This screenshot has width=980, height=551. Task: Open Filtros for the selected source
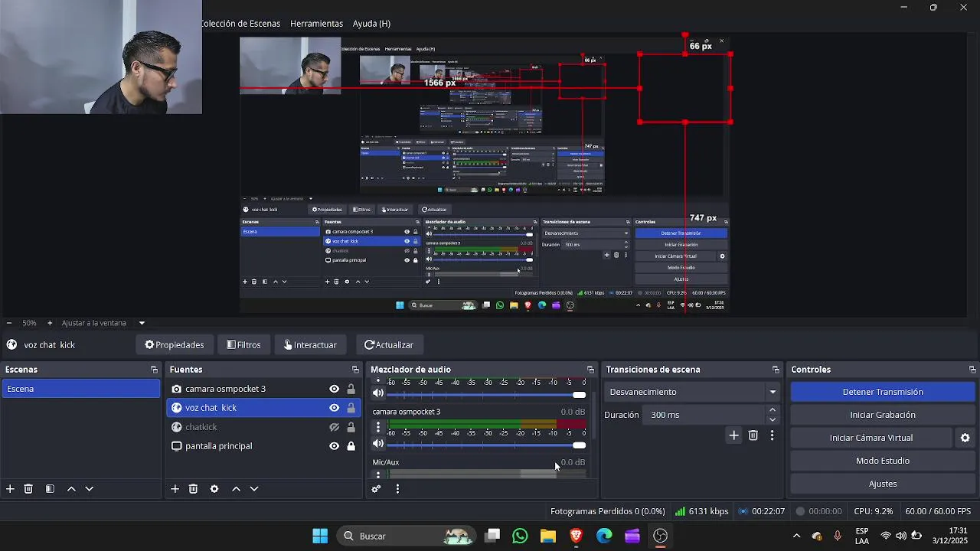click(243, 345)
